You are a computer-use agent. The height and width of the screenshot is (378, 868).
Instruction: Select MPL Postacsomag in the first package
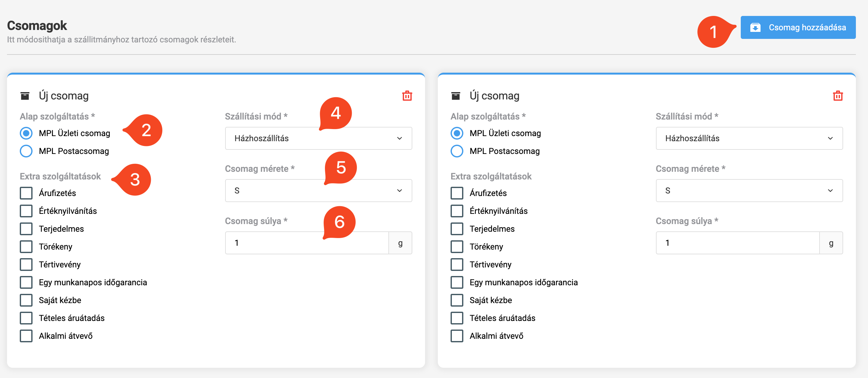click(26, 151)
